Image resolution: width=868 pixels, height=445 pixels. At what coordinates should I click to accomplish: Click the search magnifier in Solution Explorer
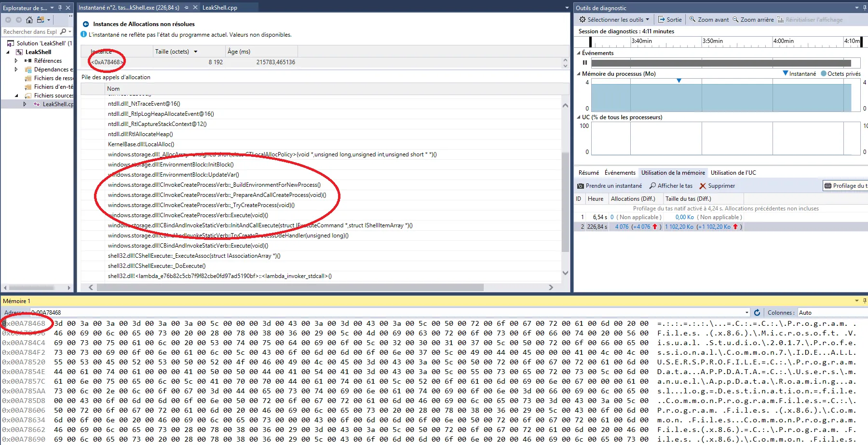coord(63,32)
